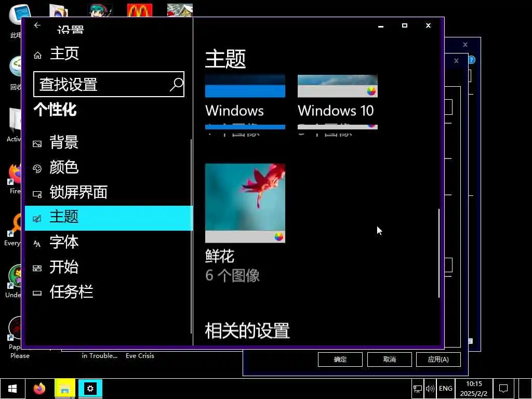The width and height of the screenshot is (532, 399).
Task: Open the clock showing 10:15
Action: [x=474, y=389]
